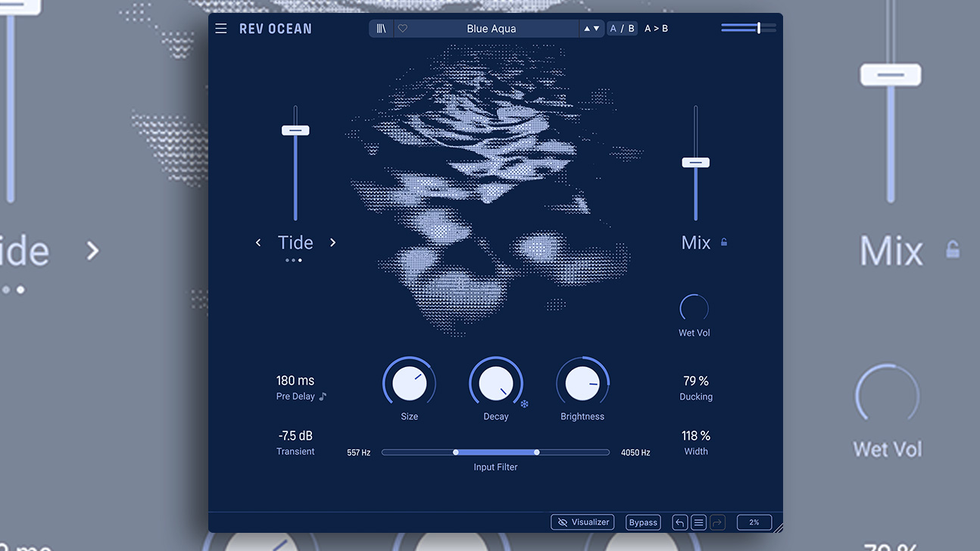Click the Input Filter low cutoff handle
This screenshot has width=980, height=551.
coord(456,452)
